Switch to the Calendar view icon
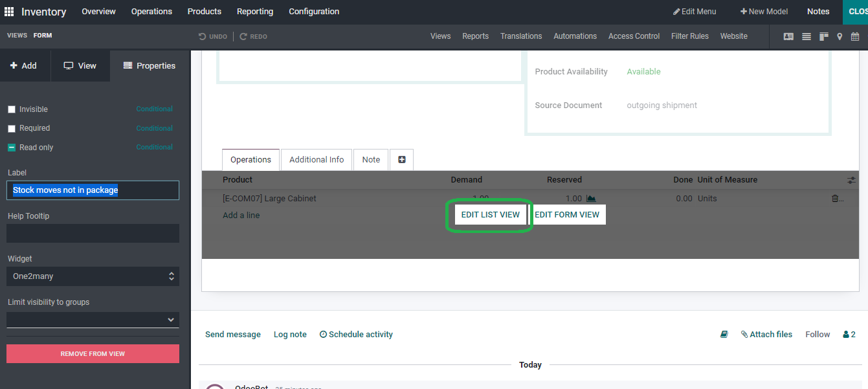 (855, 36)
